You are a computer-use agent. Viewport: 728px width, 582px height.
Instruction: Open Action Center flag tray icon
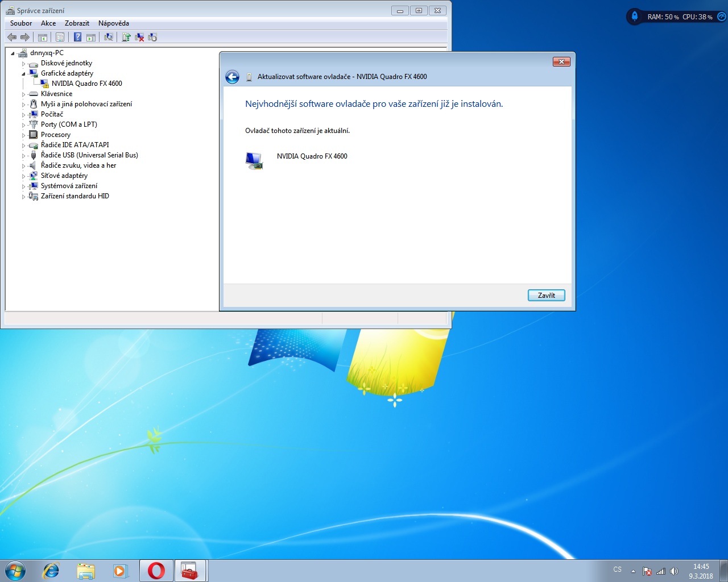tap(647, 571)
